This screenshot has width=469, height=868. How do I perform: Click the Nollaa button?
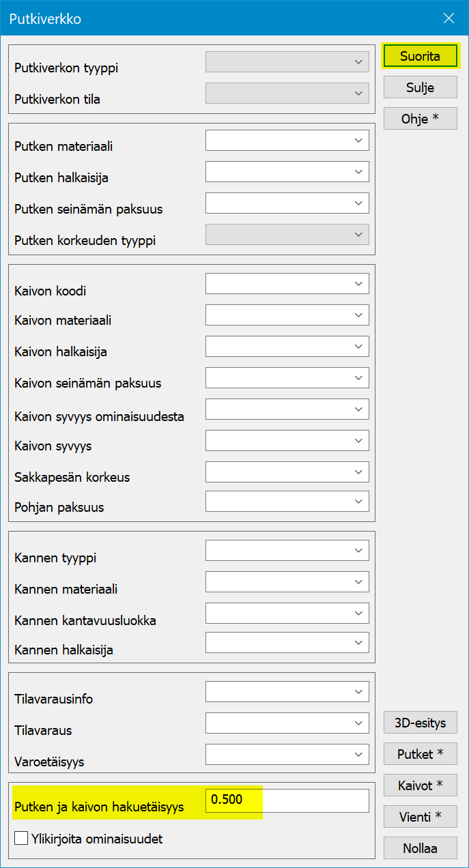tap(420, 848)
